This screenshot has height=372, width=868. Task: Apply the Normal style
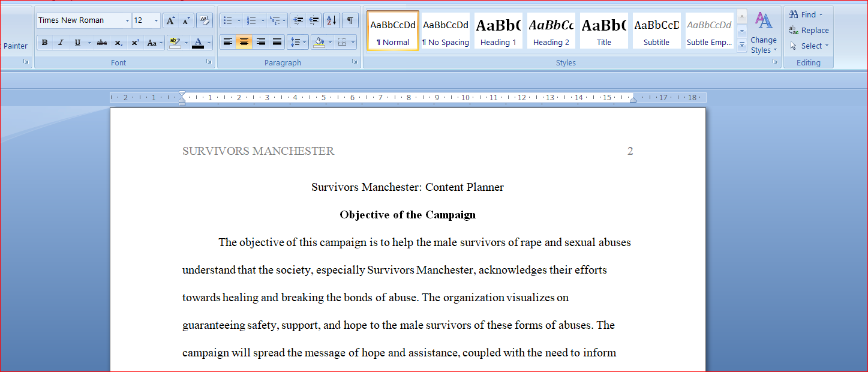click(393, 30)
